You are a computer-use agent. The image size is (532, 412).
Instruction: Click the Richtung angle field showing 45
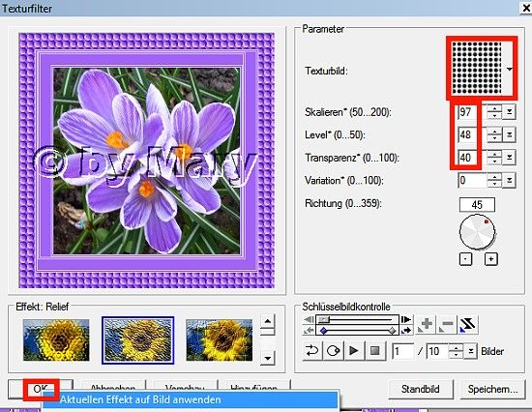pyautogui.click(x=477, y=205)
